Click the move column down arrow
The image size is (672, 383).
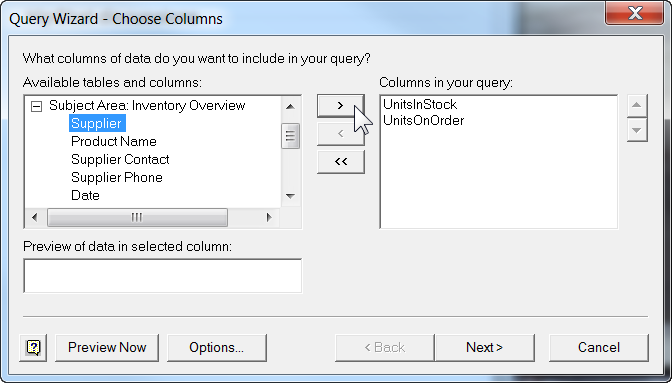(x=637, y=130)
